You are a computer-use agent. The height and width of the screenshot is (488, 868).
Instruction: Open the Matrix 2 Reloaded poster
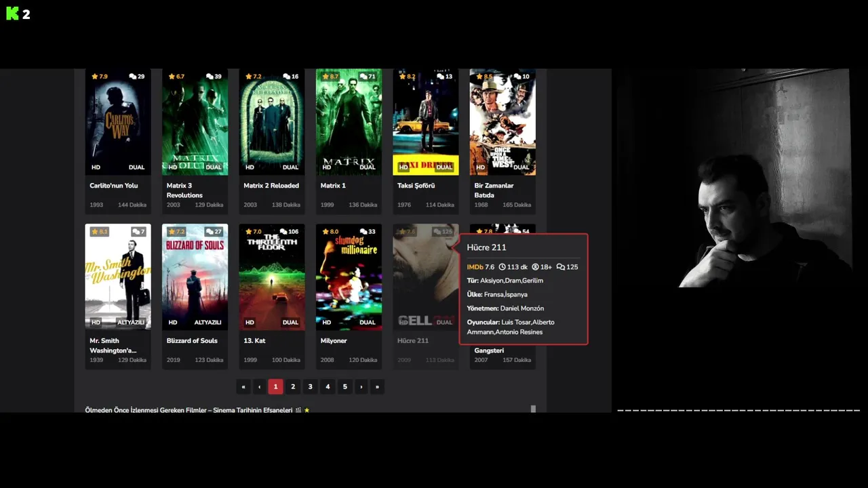click(272, 122)
